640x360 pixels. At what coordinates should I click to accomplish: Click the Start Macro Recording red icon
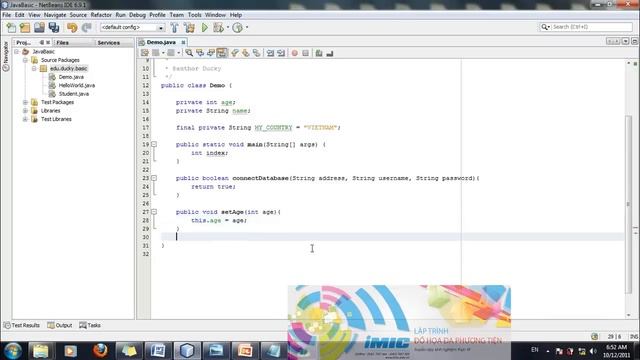tap(294, 53)
